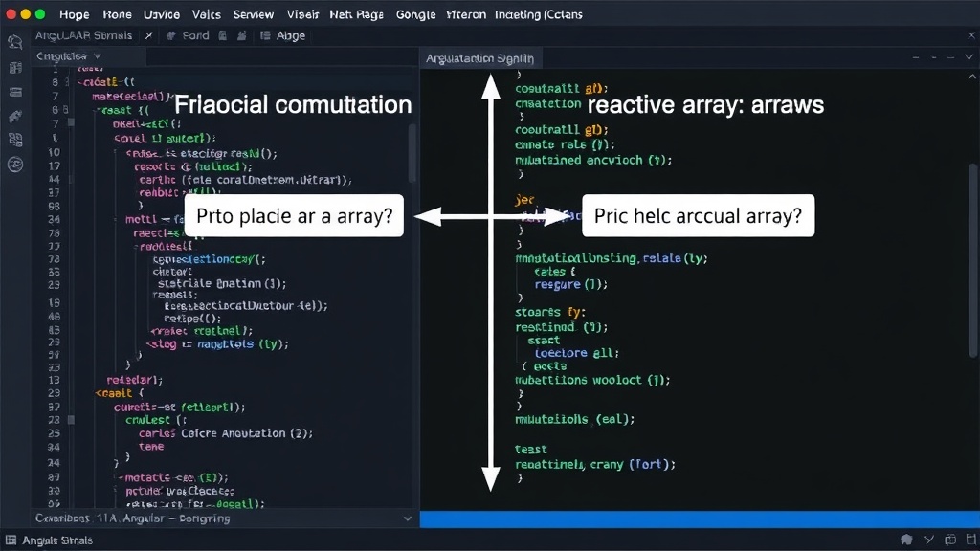Switch to the 'AnguLAAR Simals' tab

[84, 35]
